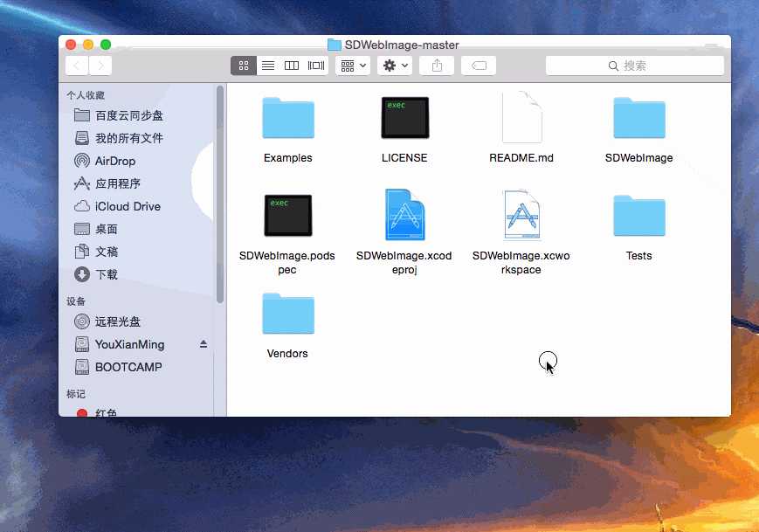Open the item arrangement dropdown
The height and width of the screenshot is (532, 759).
pos(353,66)
